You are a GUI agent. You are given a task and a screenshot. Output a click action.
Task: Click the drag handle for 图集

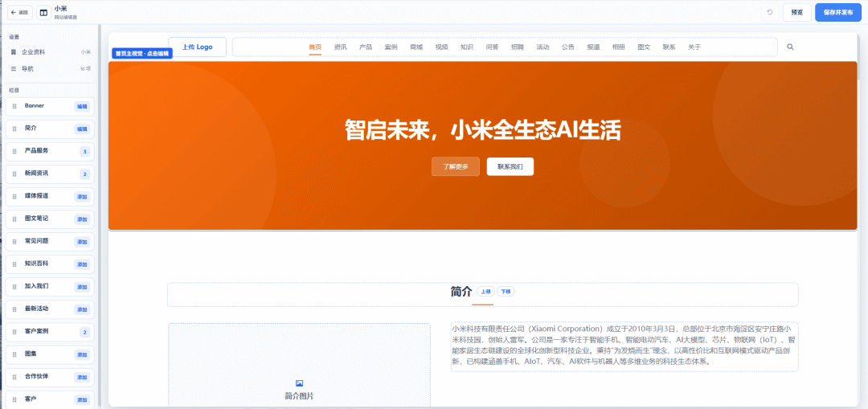(15, 355)
